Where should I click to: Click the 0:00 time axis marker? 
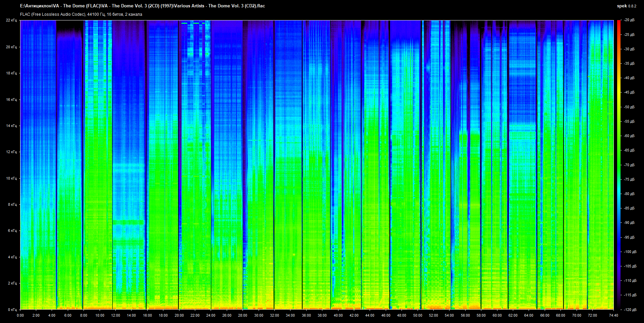(20, 315)
